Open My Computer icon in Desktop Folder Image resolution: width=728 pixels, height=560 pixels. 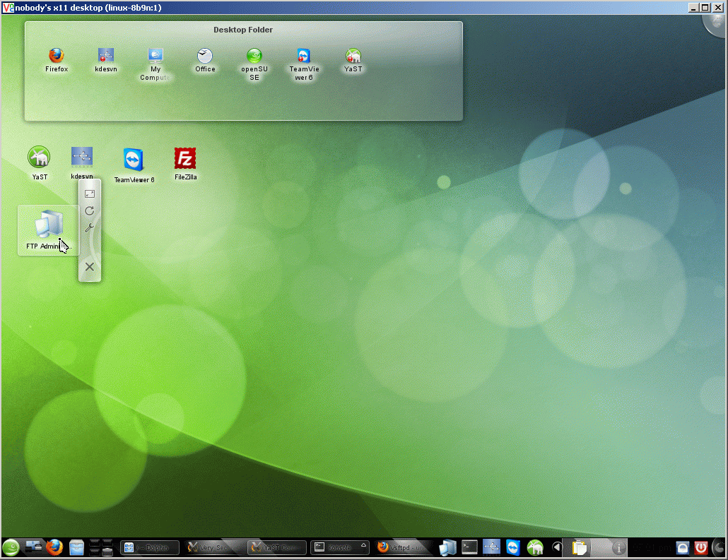tap(155, 64)
